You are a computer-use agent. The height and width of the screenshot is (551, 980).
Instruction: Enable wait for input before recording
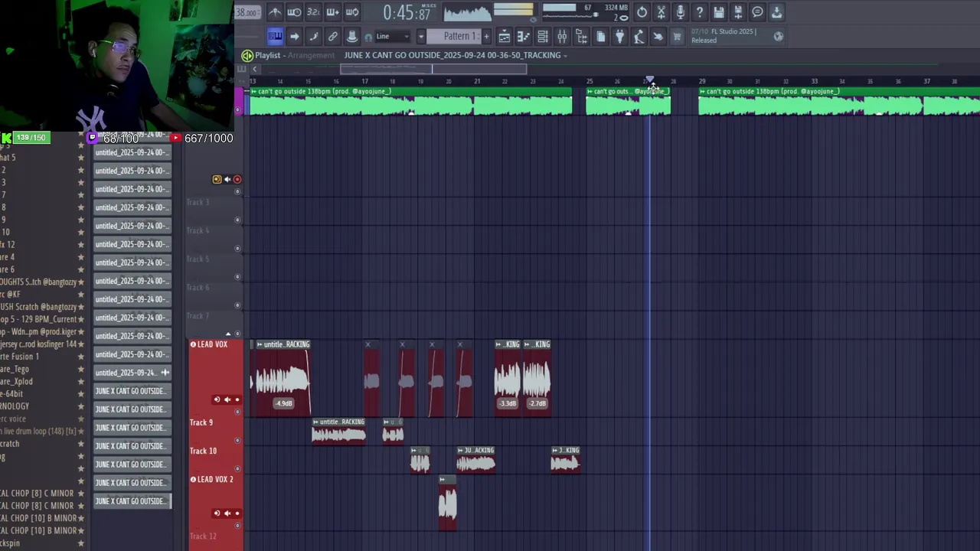click(x=294, y=11)
